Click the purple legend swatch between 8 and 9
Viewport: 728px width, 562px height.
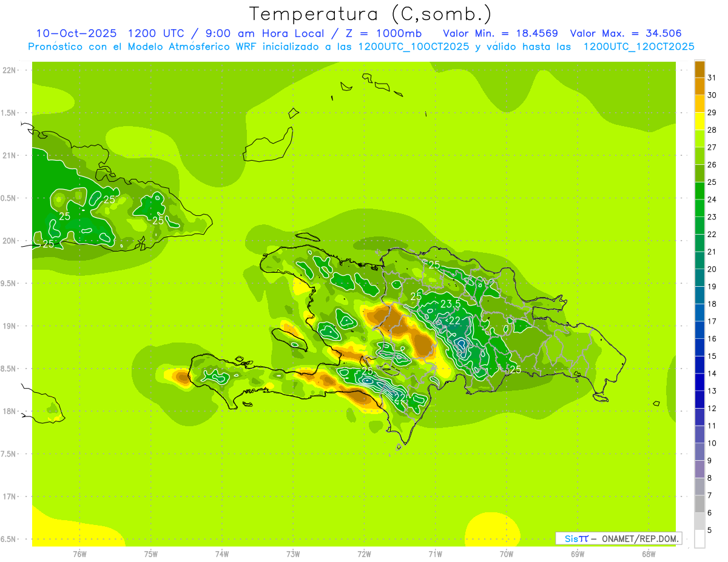(699, 469)
